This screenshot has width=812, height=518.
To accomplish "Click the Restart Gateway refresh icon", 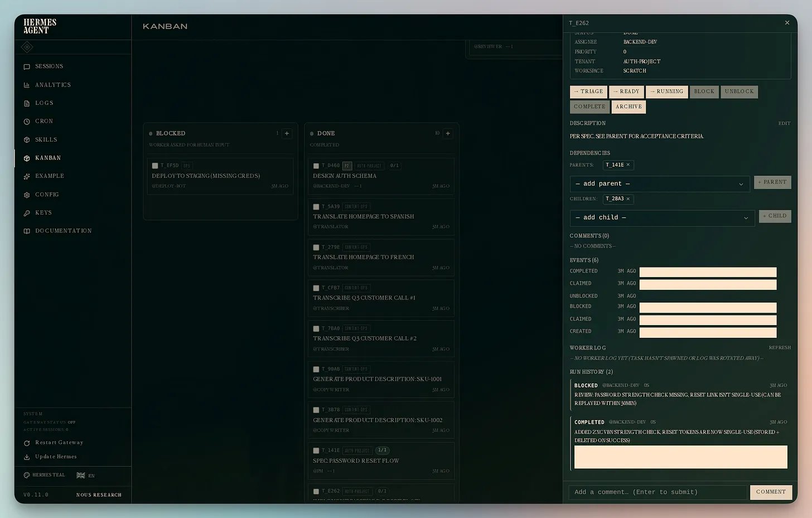I will [x=27, y=443].
